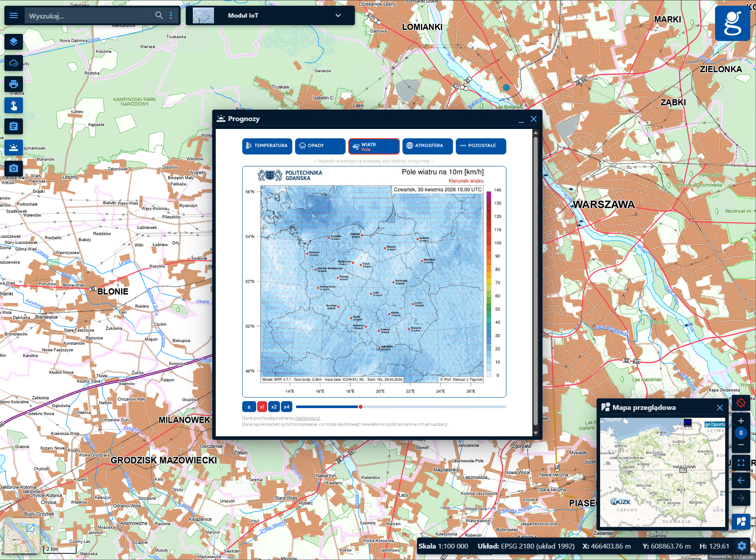Take a map screenshot with camera icon
This screenshot has height=560, width=756.
click(14, 168)
